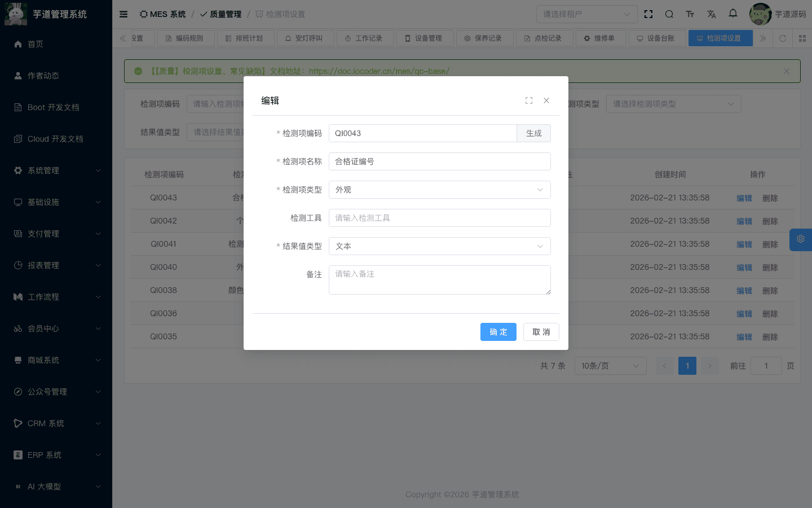Toggle the fullscreen icon in top bar
Screen dimensions: 812x508
pyautogui.click(x=648, y=14)
